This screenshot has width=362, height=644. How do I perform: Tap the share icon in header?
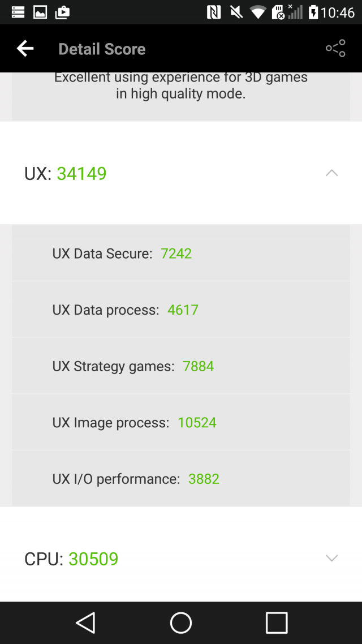coord(335,49)
